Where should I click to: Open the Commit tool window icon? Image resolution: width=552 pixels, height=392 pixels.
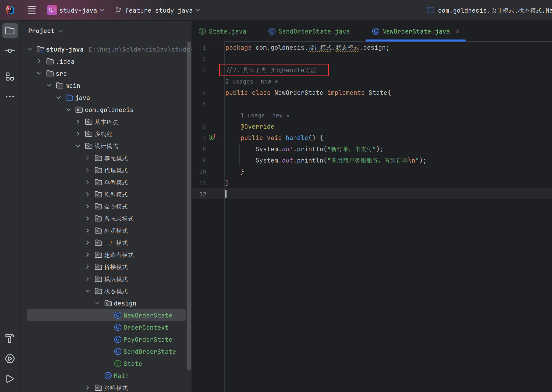tap(10, 51)
